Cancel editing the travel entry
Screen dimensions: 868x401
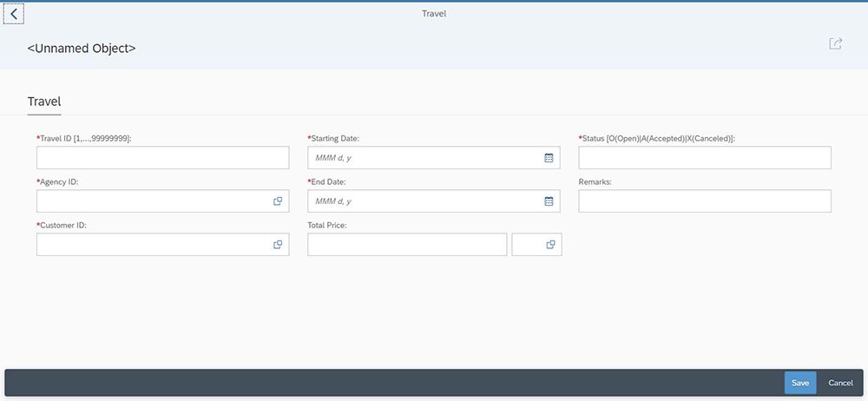coord(840,383)
